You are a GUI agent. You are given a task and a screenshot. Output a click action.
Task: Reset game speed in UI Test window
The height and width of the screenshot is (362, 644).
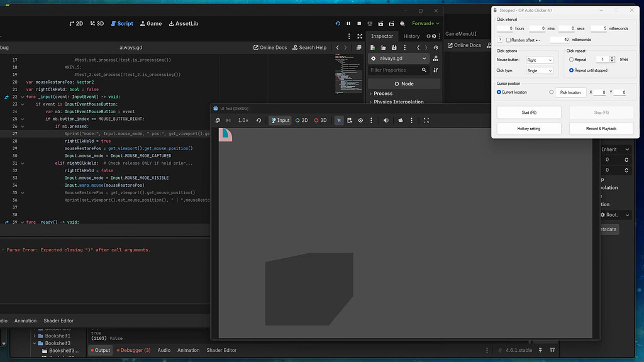(x=258, y=120)
